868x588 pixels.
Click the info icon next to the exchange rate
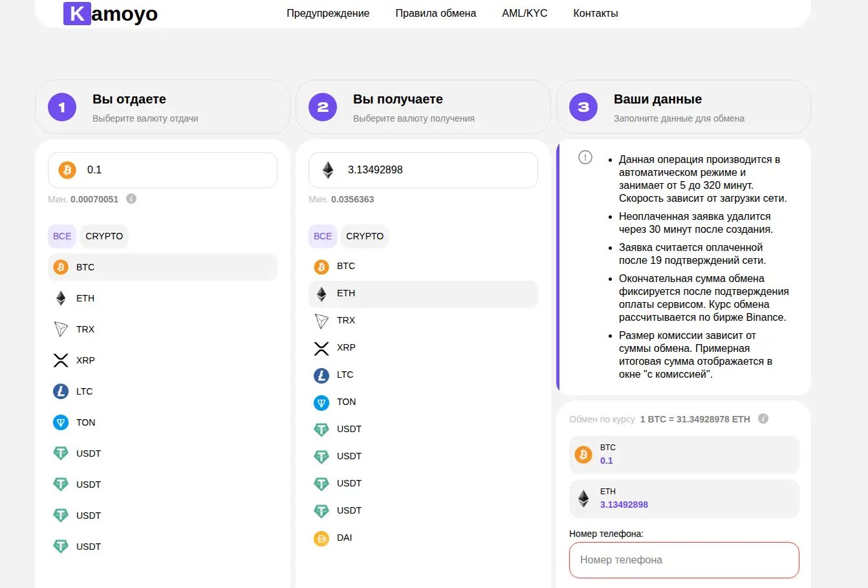click(763, 419)
